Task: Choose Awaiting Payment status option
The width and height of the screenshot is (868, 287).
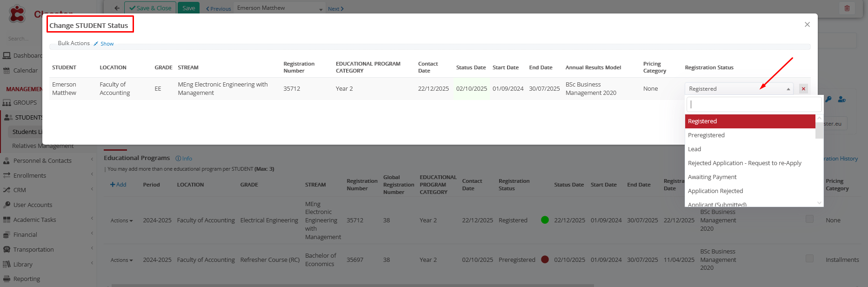Action: (712, 177)
